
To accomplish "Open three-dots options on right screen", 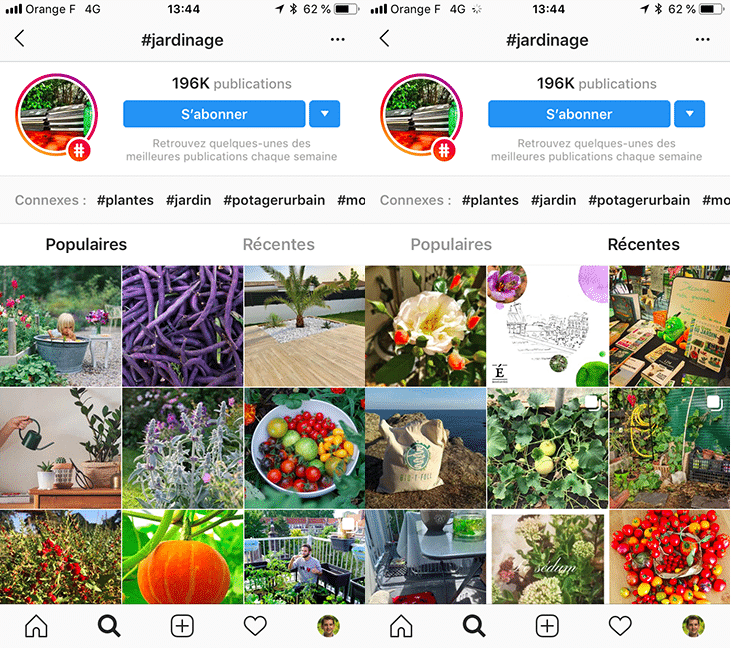I will point(703,40).
